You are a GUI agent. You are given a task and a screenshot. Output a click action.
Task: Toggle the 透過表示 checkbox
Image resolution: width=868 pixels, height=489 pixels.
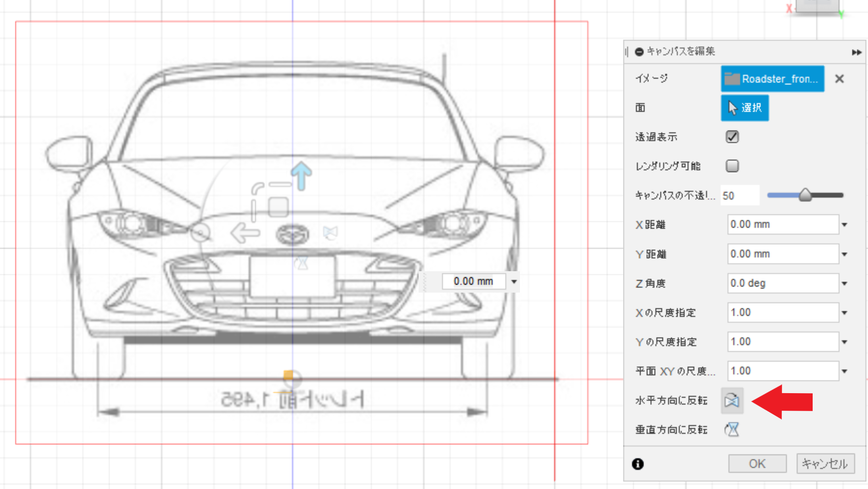(732, 137)
